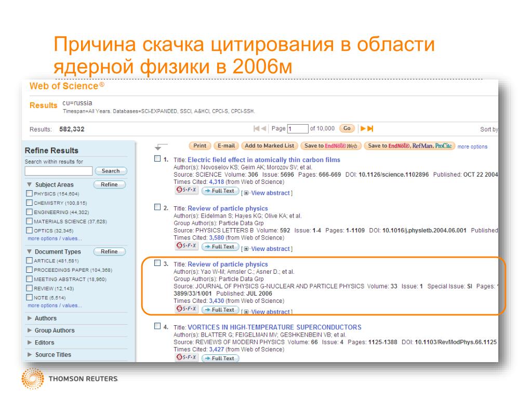Add selected records to Marked List
Viewport: 532px width, 399px height.
270,145
